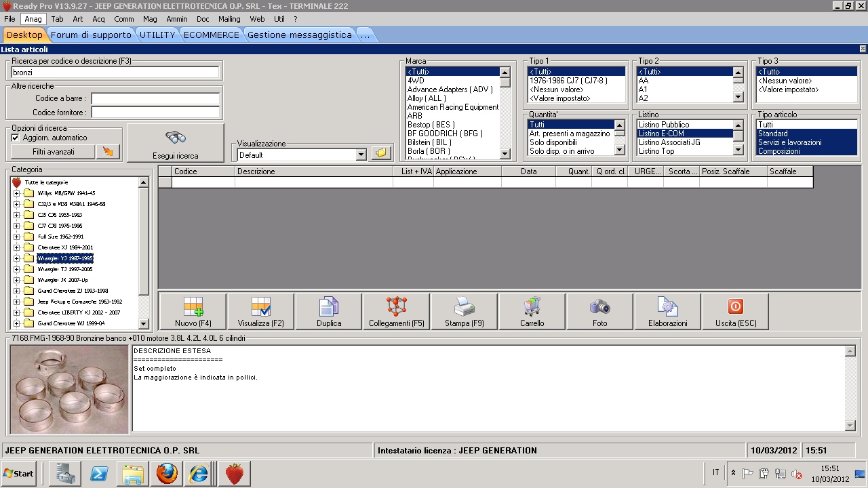Screen dimensions: 868x488
Task: Select 'Bilstein ( BIL )' in the Marca list
Action: coord(452,142)
